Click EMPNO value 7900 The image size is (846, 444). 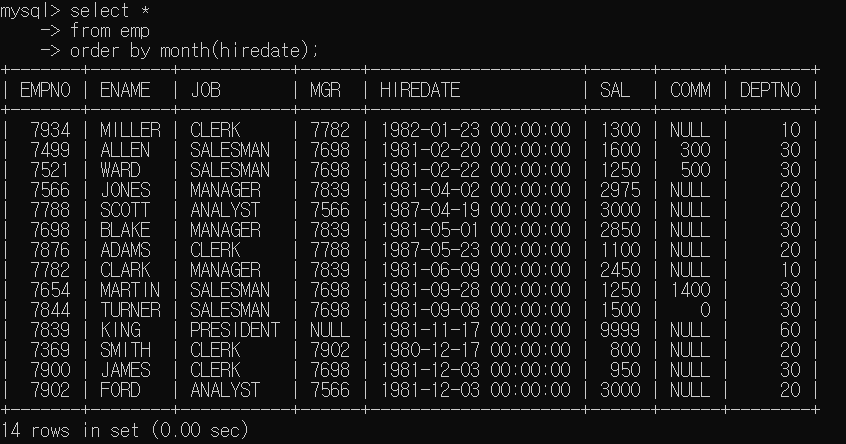coord(50,370)
